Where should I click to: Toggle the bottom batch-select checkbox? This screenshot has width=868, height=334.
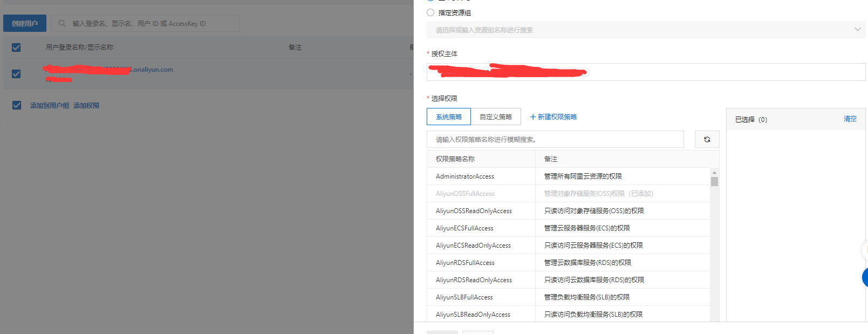[x=17, y=105]
